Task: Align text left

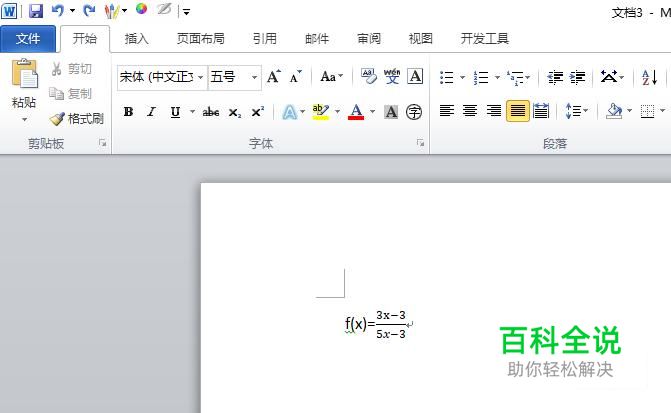Action: click(x=447, y=111)
